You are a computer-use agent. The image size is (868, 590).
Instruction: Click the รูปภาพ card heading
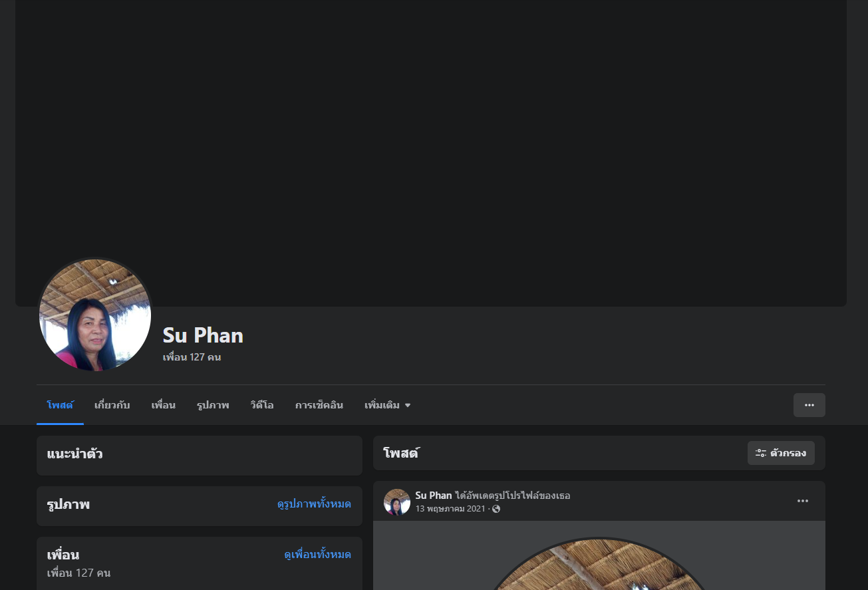tap(69, 505)
